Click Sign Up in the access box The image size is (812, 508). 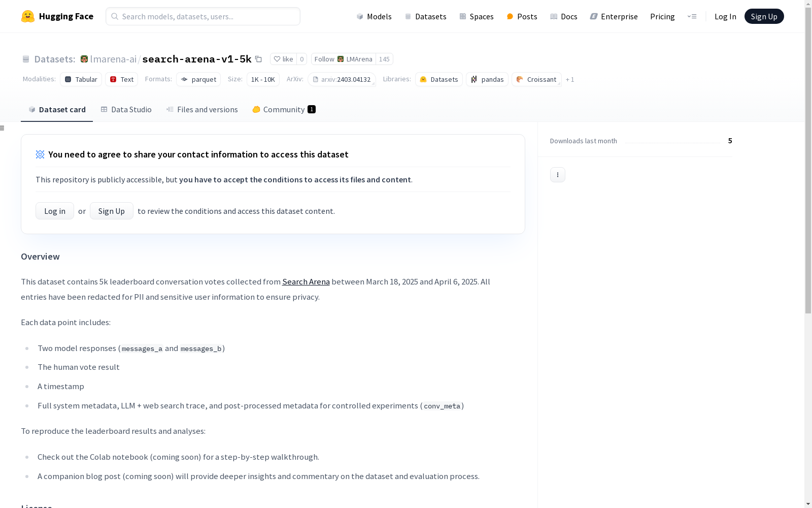tap(112, 211)
